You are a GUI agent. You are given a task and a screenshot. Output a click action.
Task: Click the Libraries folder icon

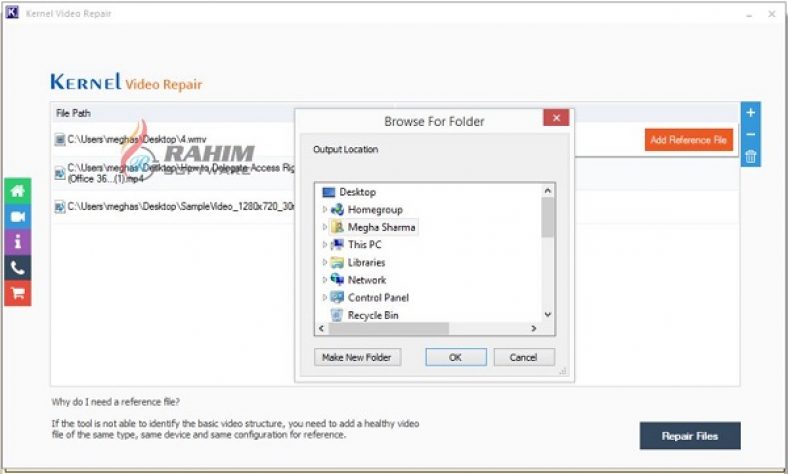tap(337, 262)
